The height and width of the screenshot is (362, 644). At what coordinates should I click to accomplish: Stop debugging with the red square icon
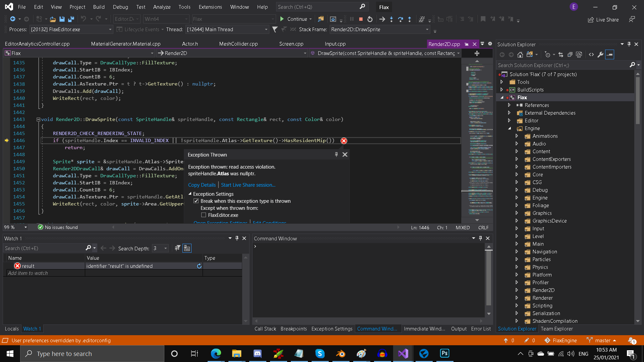pos(361,19)
